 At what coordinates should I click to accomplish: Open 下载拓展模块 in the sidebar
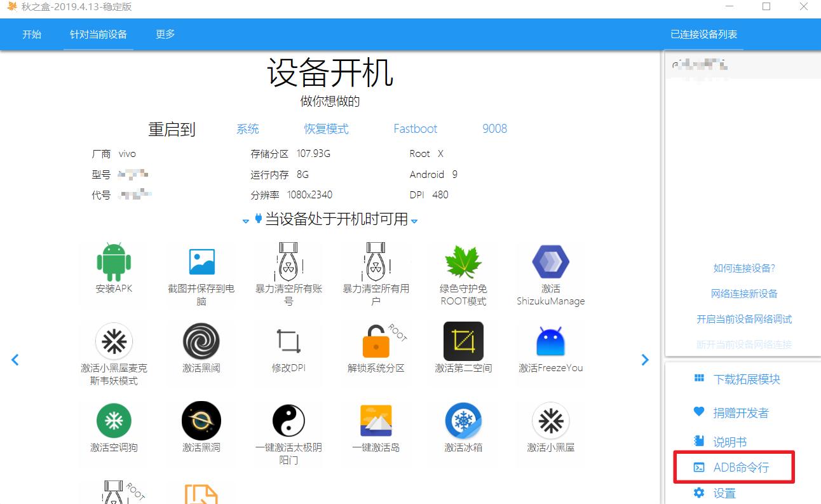point(747,379)
